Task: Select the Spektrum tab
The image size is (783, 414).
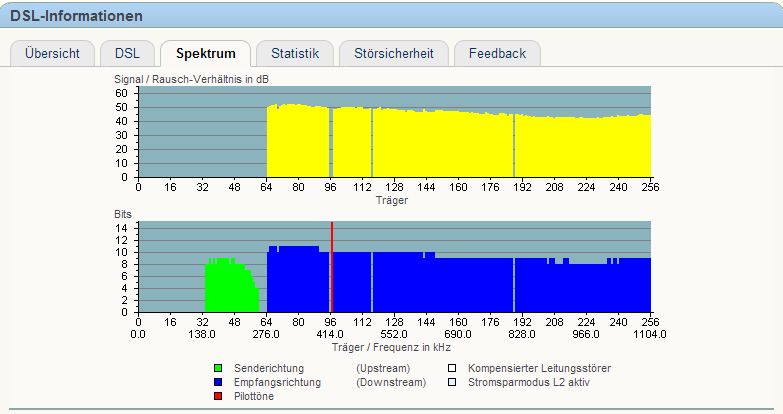Action: click(206, 53)
